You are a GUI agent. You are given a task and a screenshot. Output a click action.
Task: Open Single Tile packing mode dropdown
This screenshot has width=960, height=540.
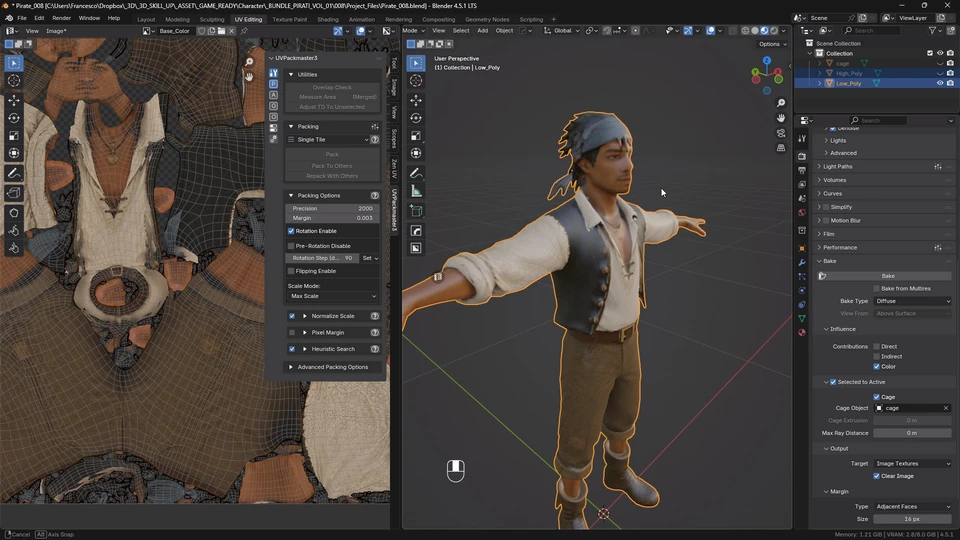[328, 140]
